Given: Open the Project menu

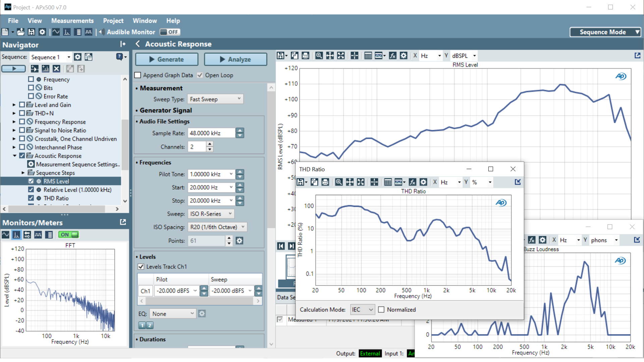Looking at the screenshot, I should [113, 21].
